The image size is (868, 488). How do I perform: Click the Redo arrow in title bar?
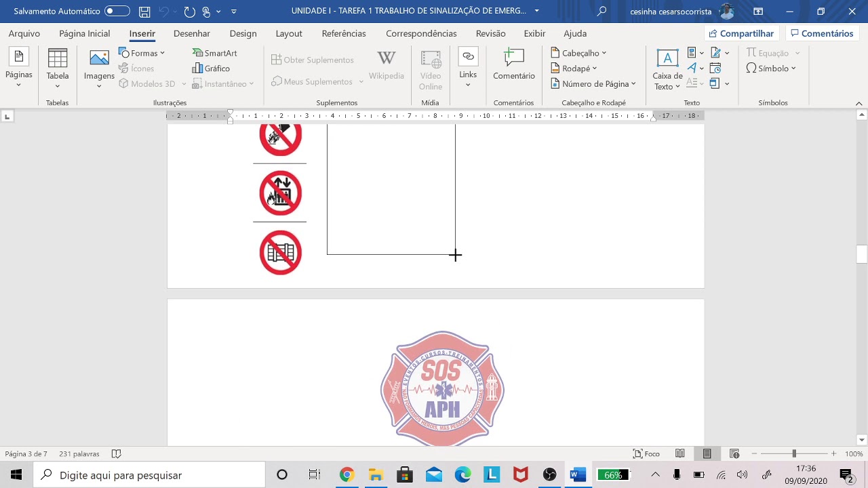click(x=190, y=12)
